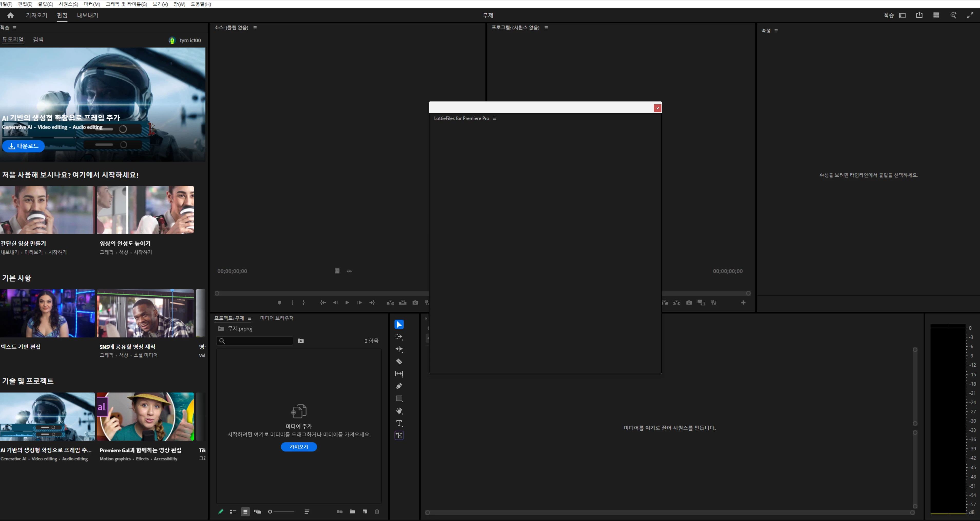This screenshot has height=521, width=980.
Task: Open the progress dashboard icon in header
Action: coord(936,15)
